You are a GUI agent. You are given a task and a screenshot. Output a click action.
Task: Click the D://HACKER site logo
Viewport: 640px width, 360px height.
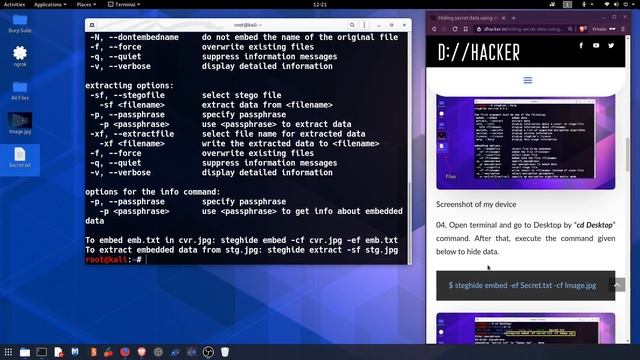[479, 53]
